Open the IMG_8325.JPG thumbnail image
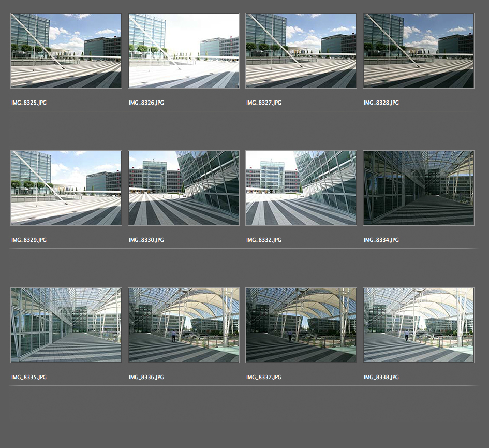Screen dimensions: 489x448 (66, 51)
